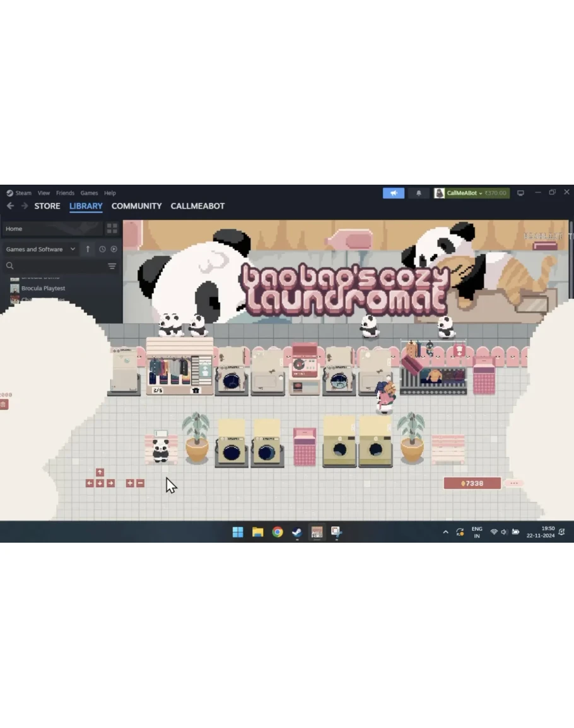Toggle the ready-to-play filter icon

click(x=114, y=249)
